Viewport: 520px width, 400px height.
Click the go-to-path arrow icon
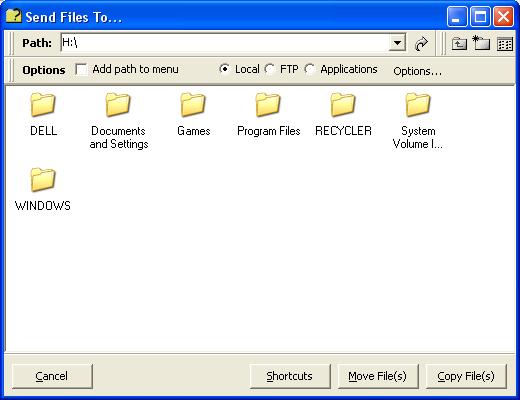click(x=421, y=43)
